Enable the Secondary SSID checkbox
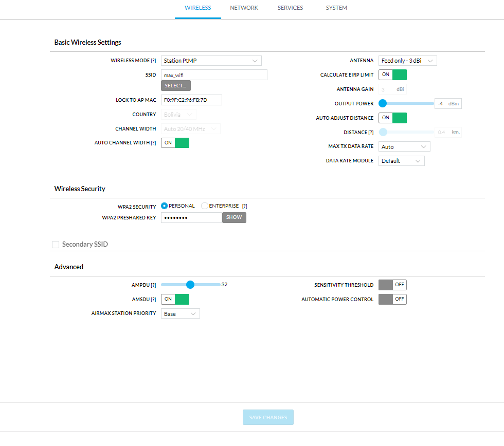Viewport: 504px width, 446px height. click(56, 245)
